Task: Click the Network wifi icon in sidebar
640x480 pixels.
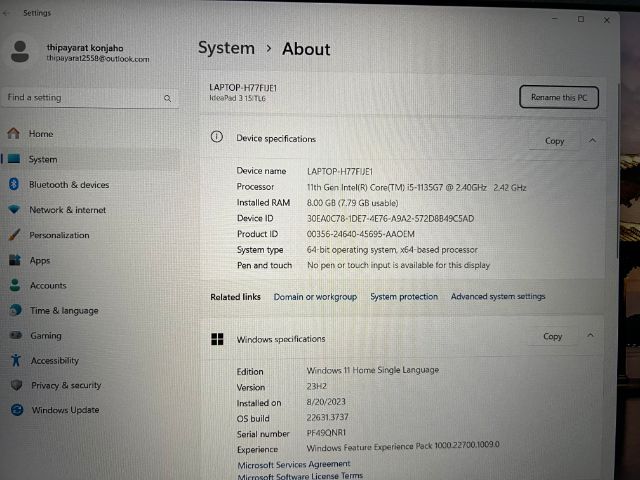Action: pyautogui.click(x=14, y=209)
